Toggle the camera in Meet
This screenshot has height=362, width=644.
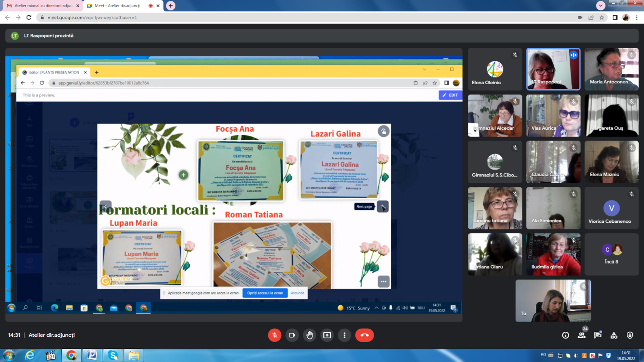(292, 335)
